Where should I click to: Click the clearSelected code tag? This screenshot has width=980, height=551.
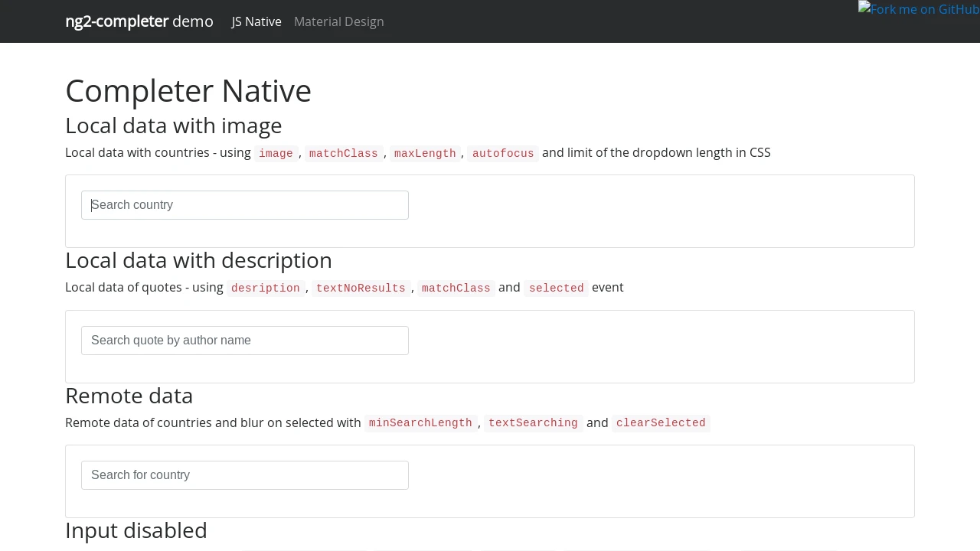point(661,423)
